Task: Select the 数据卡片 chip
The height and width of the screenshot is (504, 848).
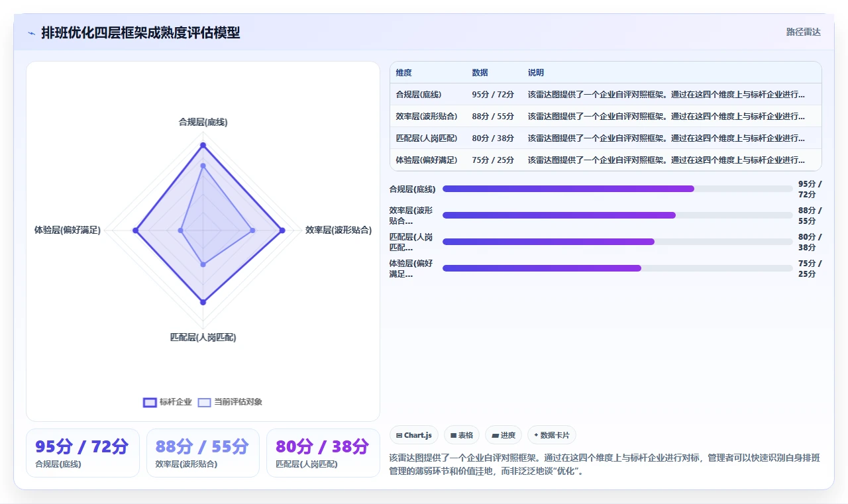Action: coord(552,435)
